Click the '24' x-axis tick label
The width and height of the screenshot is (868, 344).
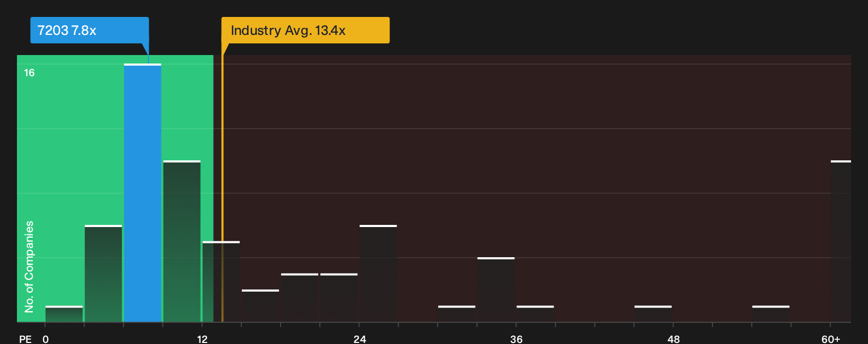tap(360, 339)
